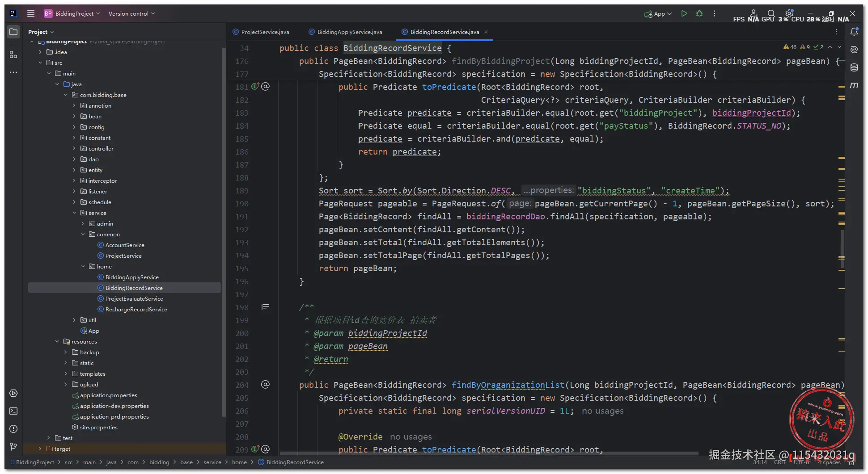Switch to BiddingApplyService.java tab
This screenshot has height=474, width=868.
click(346, 32)
